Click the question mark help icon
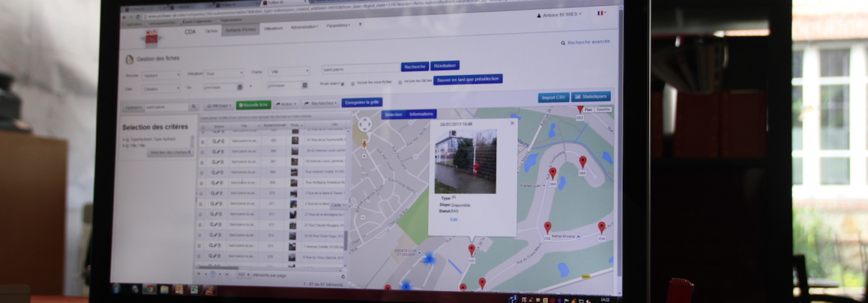This screenshot has height=303, width=868. [360, 24]
